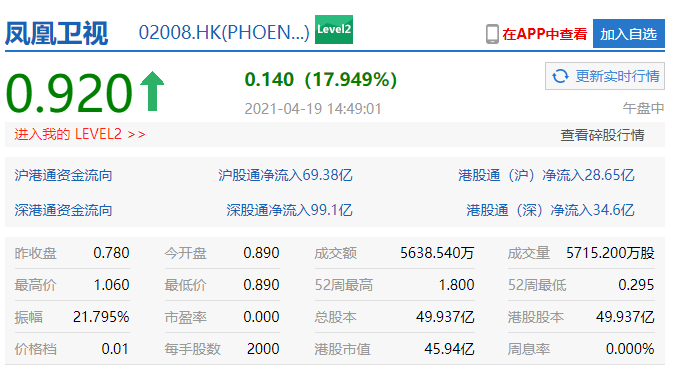This screenshot has height=380, width=677.
Task: Click the stock code 02008.HK(PHOEN...)
Action: coord(224,33)
